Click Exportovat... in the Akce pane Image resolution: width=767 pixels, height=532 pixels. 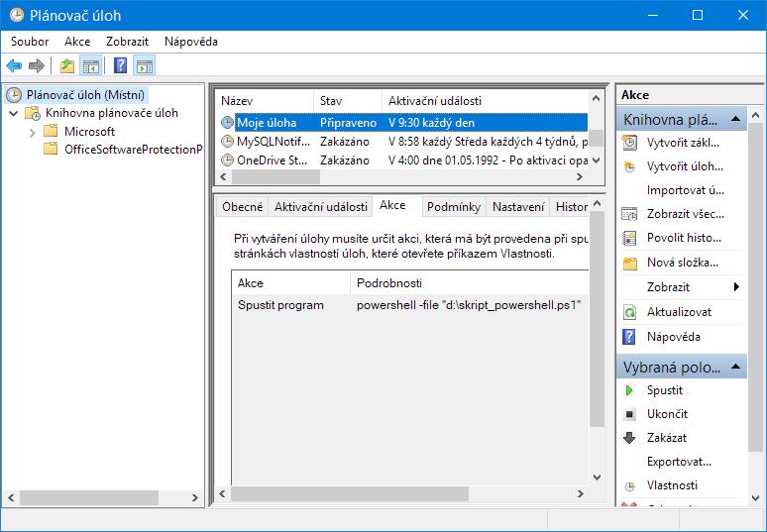click(x=679, y=462)
